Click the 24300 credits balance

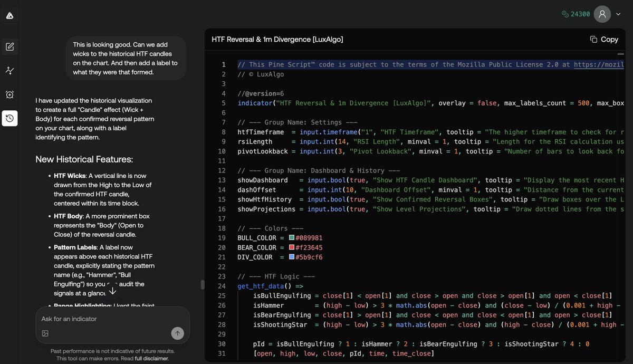[580, 14]
